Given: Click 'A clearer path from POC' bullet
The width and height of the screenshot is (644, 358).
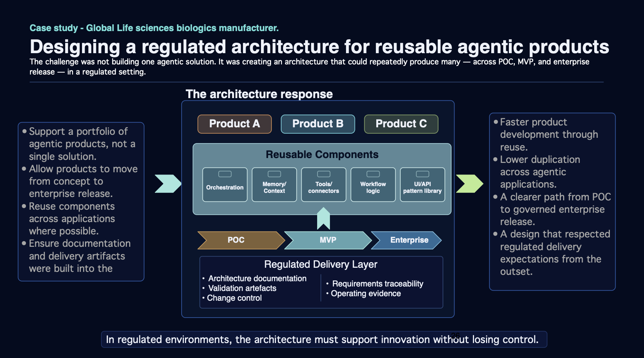Looking at the screenshot, I should pyautogui.click(x=552, y=209).
